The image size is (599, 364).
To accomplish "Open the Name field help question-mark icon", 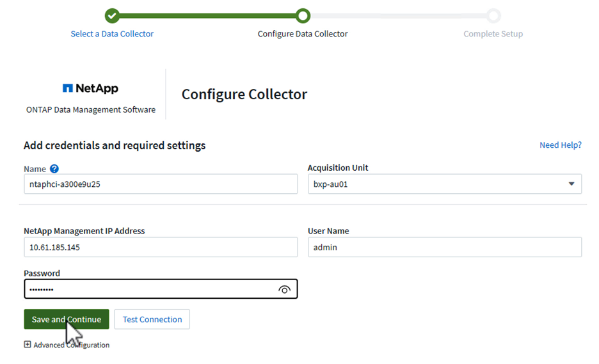I will 54,169.
